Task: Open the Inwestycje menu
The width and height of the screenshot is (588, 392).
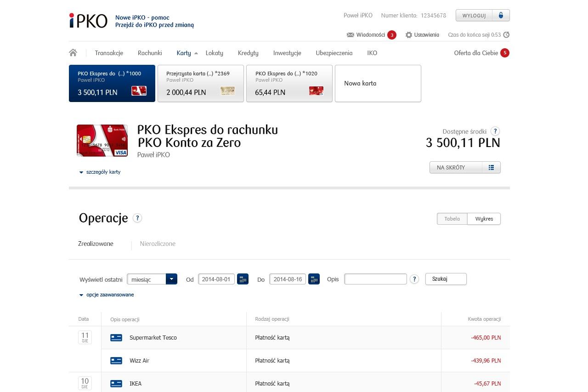Action: (x=287, y=53)
